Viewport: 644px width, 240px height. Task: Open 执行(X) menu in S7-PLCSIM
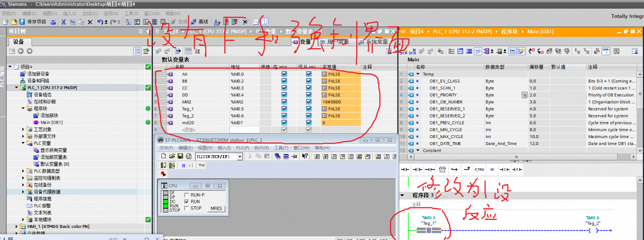(262, 148)
